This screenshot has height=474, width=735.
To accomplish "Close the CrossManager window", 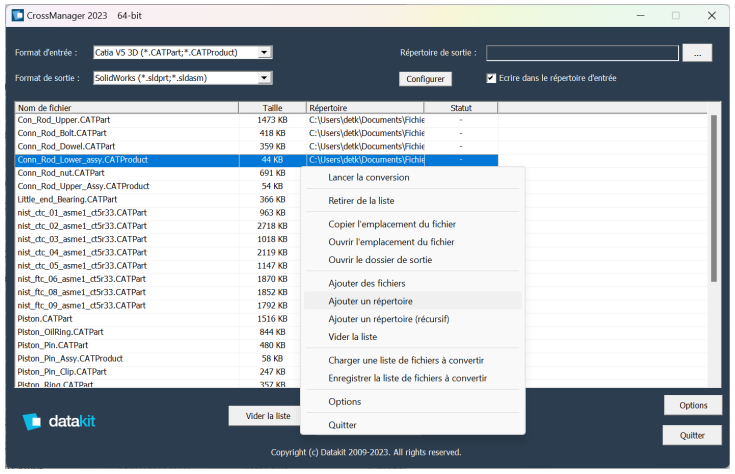I will tap(712, 15).
